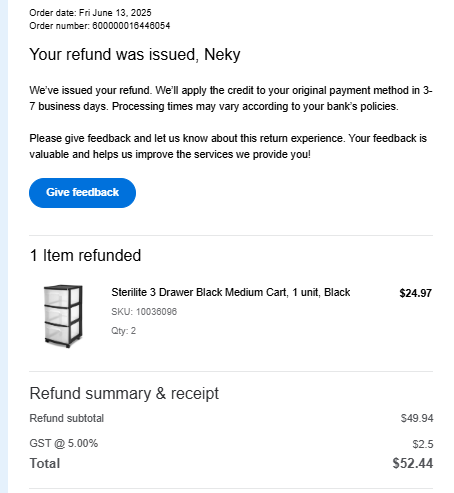Image resolution: width=454 pixels, height=493 pixels.
Task: Click the "1 Item refunded" heading
Action: coord(85,255)
